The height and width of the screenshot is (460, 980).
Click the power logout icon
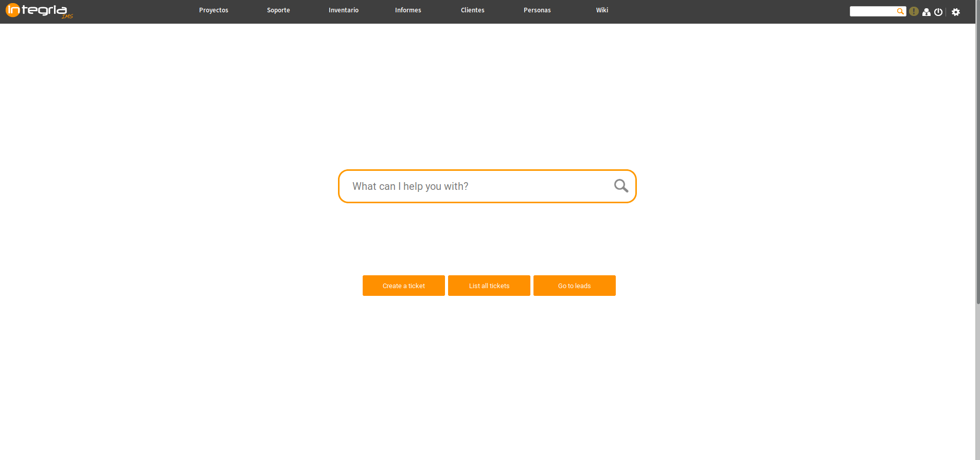tap(938, 12)
